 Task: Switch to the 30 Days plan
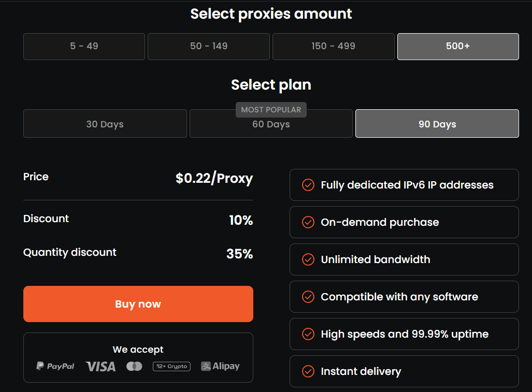(105, 124)
